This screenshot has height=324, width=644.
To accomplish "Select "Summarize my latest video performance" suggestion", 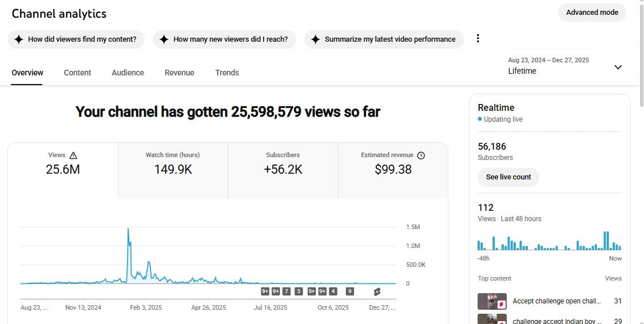I will (384, 39).
